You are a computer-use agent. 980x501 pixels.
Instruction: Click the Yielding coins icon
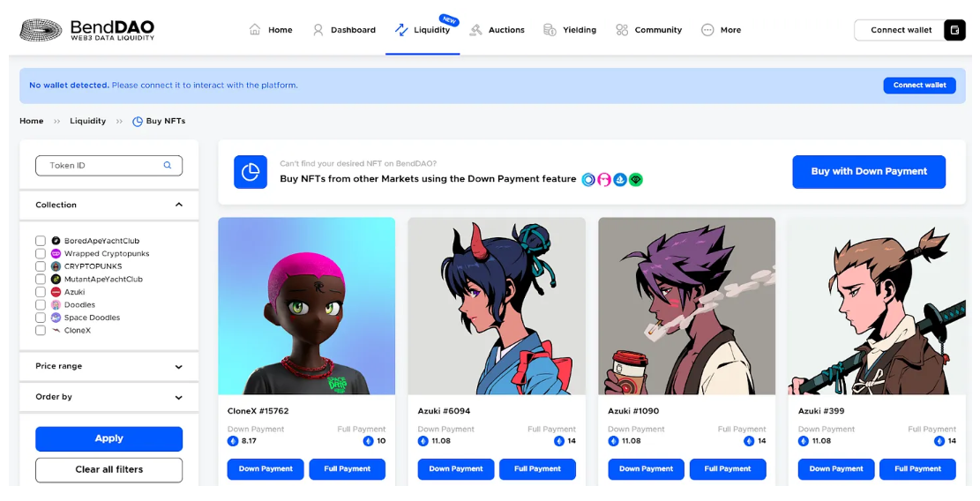[x=550, y=29]
